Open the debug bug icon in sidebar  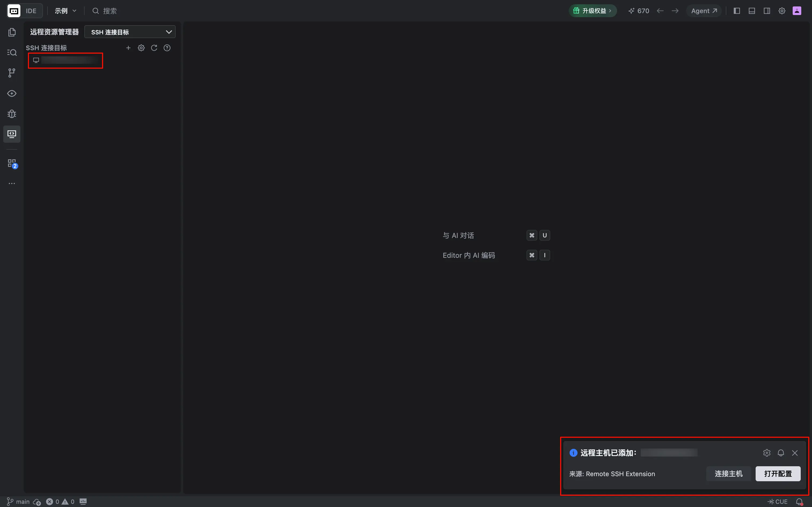pos(12,114)
